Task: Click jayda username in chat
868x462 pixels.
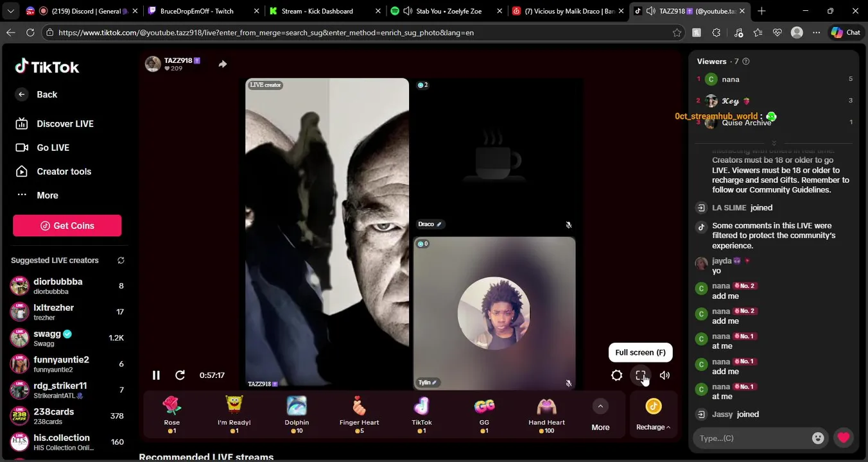Action: pyautogui.click(x=722, y=261)
